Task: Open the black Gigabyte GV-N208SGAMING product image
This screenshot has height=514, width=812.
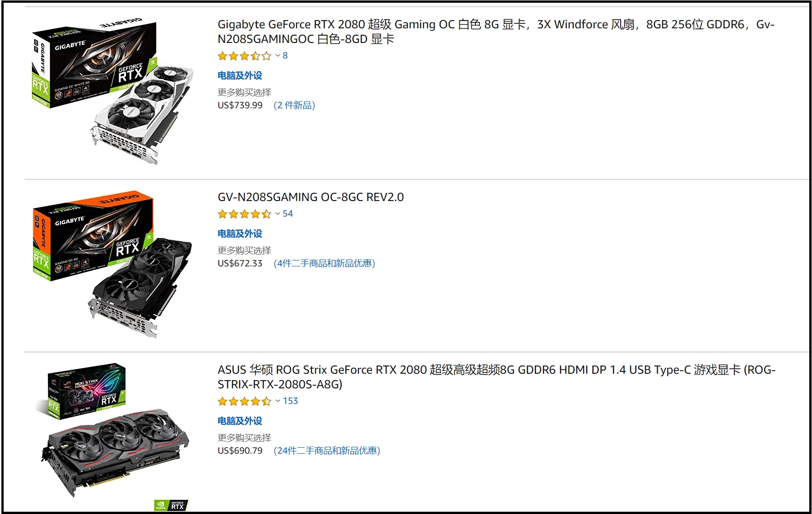Action: [x=113, y=265]
